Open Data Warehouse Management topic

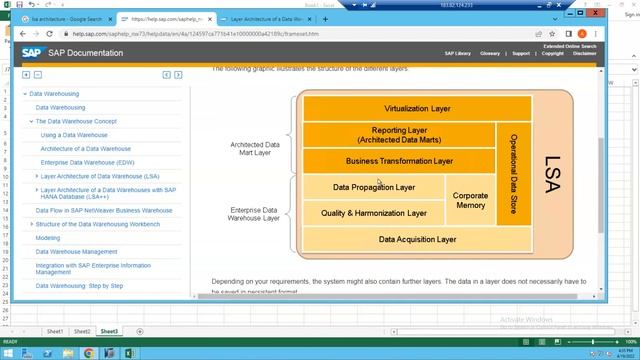(x=76, y=252)
